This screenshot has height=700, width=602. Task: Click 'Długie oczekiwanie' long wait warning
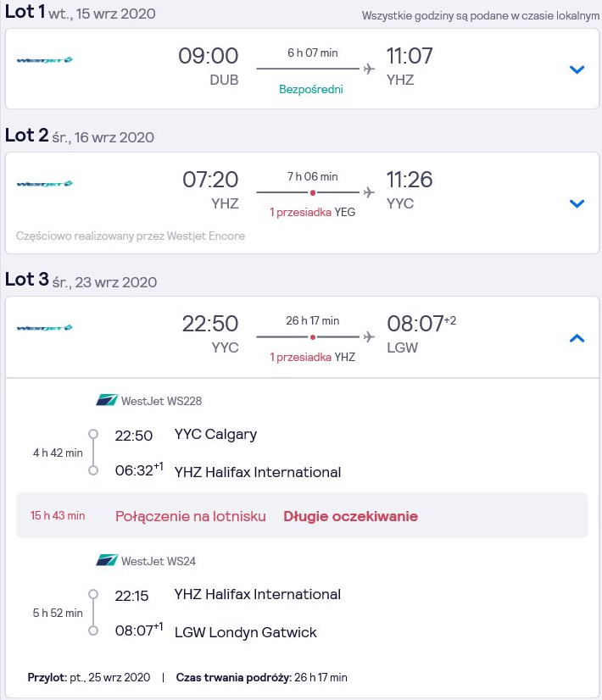click(350, 516)
